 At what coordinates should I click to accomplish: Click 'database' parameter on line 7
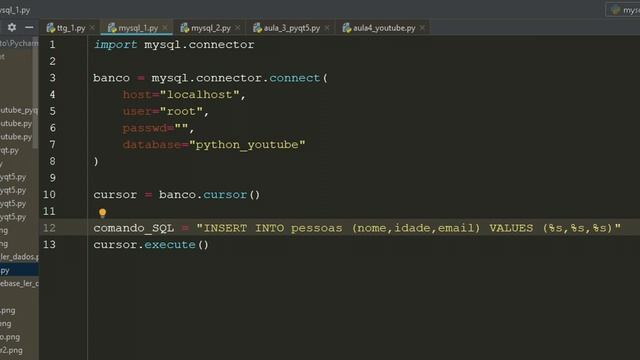152,145
